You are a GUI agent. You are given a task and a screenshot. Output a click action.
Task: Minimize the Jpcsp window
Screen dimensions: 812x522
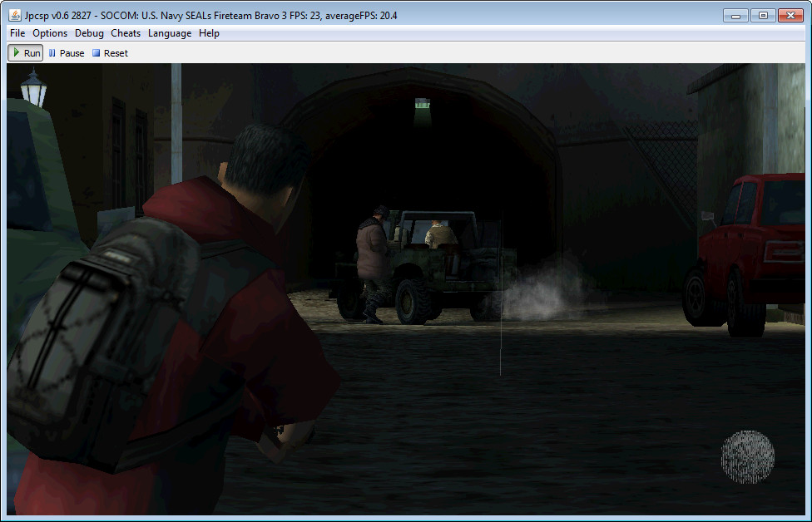735,15
